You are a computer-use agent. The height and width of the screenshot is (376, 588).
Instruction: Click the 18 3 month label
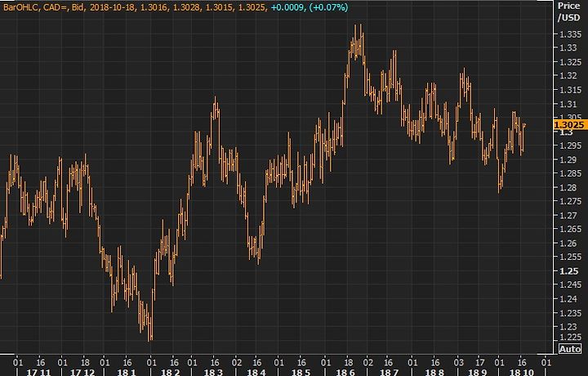[213, 372]
